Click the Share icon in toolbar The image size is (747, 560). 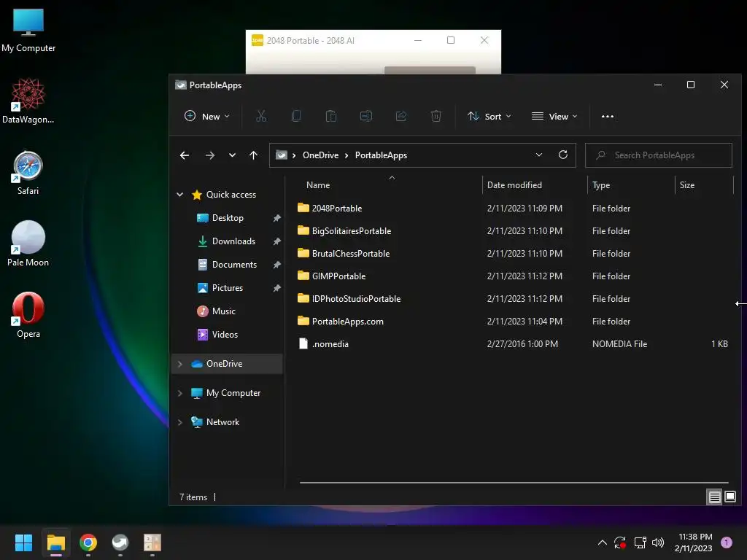pos(401,116)
